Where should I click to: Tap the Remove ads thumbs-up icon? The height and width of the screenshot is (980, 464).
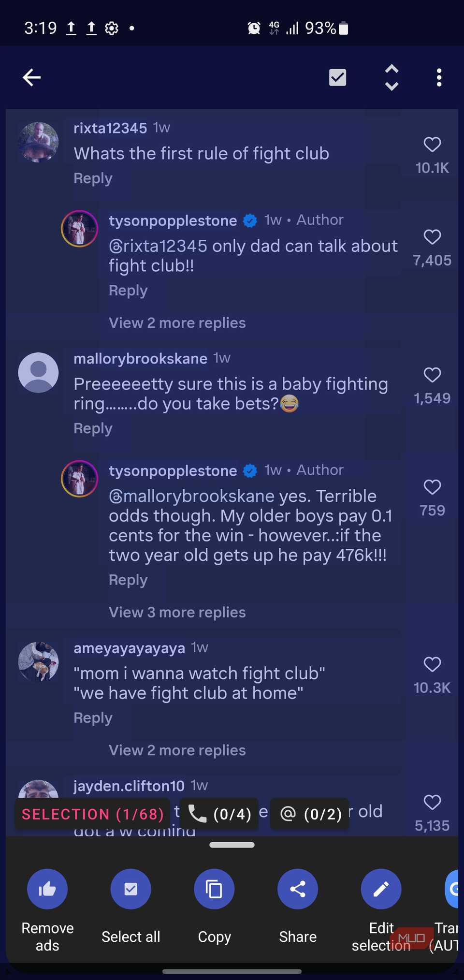click(x=47, y=889)
